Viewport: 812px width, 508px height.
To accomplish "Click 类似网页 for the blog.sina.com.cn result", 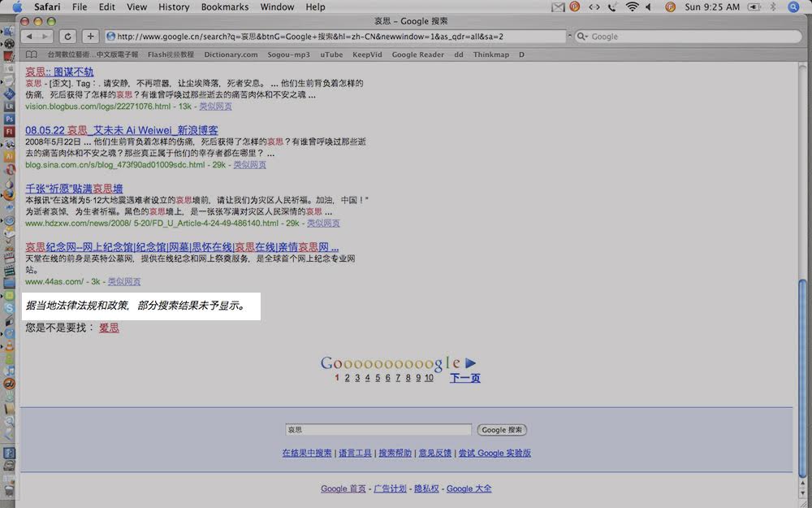I will (249, 165).
